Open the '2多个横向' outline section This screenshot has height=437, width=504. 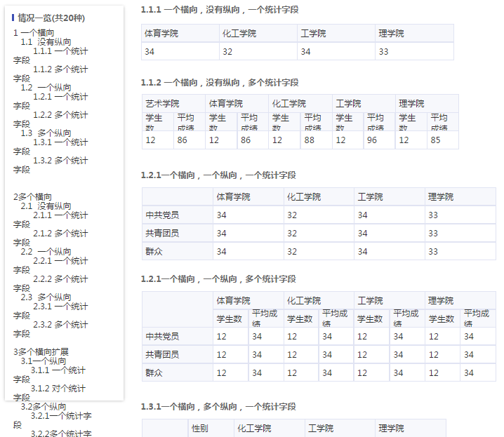tap(32, 197)
